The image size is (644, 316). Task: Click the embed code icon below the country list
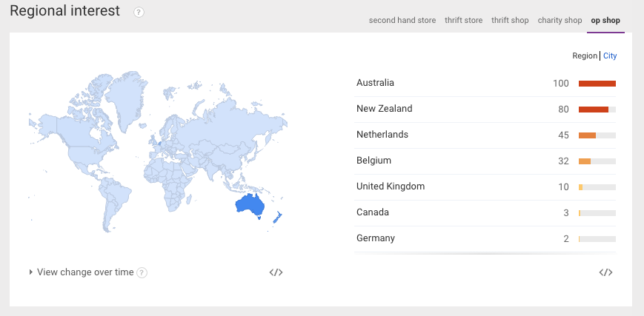coord(605,272)
